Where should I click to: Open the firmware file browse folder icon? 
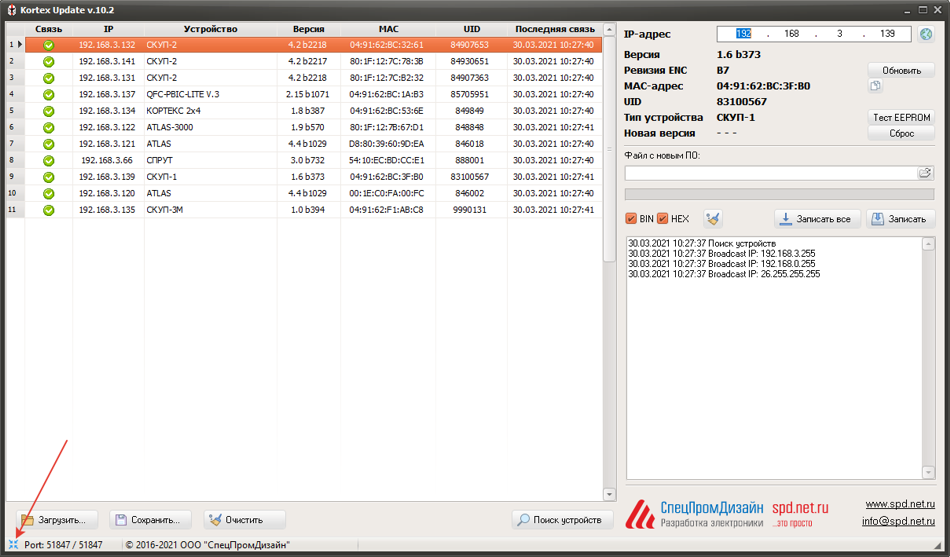pyautogui.click(x=925, y=173)
